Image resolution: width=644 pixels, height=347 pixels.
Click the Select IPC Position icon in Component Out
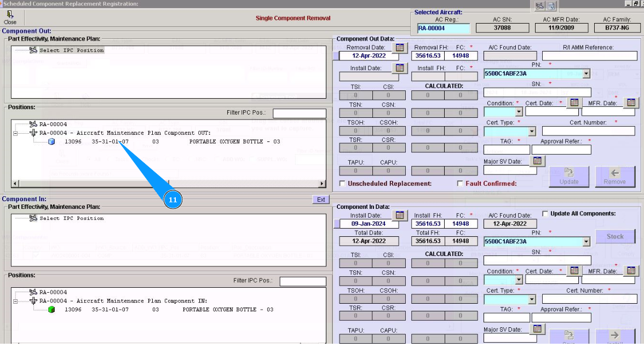33,50
